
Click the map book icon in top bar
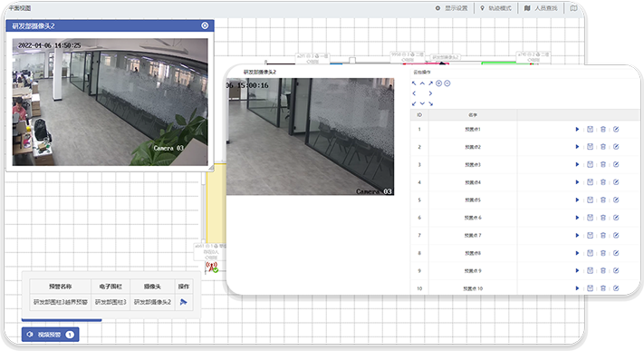click(573, 8)
